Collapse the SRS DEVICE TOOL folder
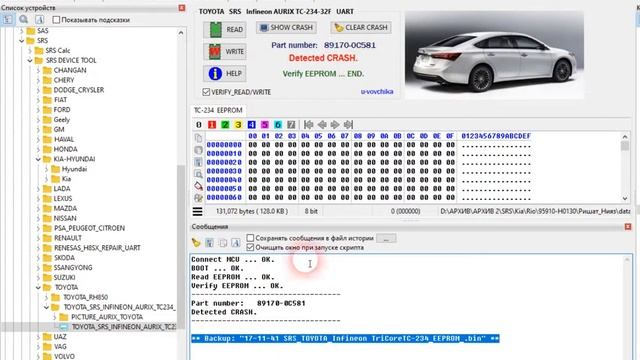Image resolution: width=640 pixels, height=360 pixels. pyautogui.click(x=30, y=60)
